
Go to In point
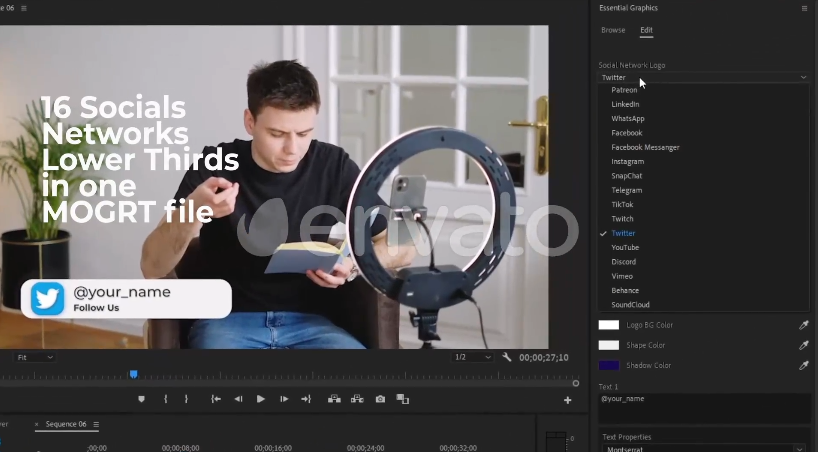[215, 399]
